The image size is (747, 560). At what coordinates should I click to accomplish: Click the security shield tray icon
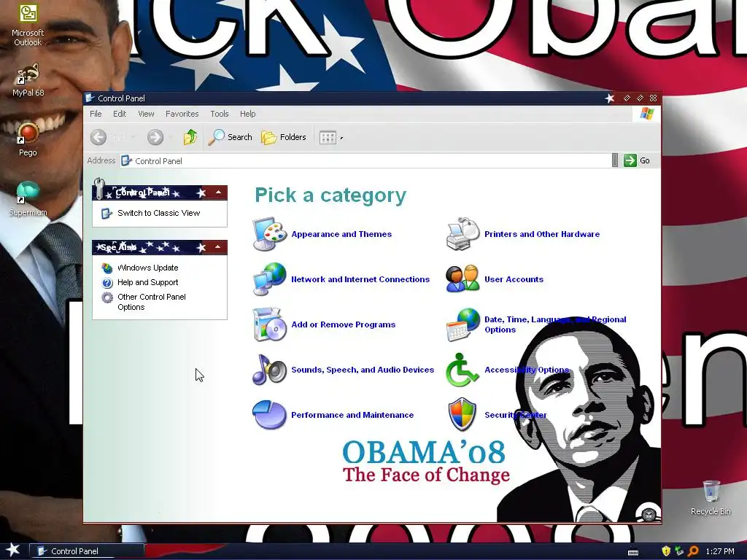tap(666, 551)
